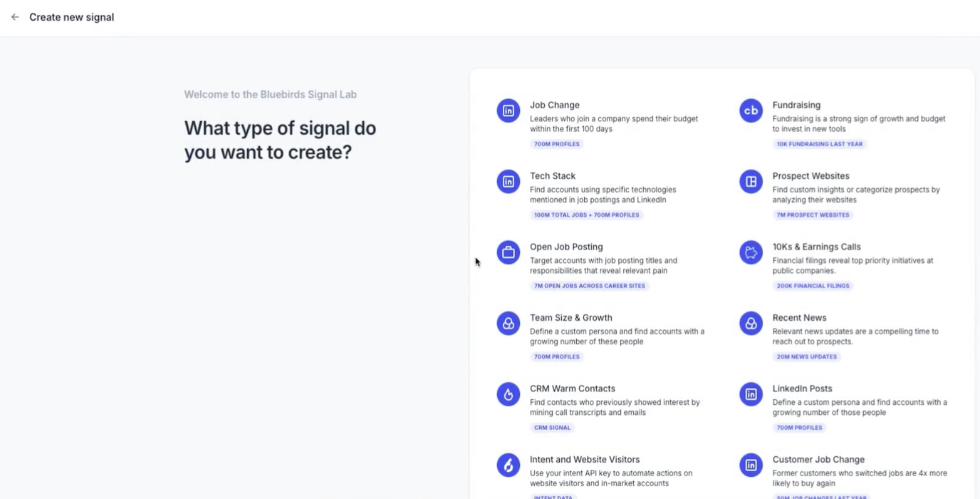Click the Prospect Websites layout icon
The width and height of the screenshot is (980, 499).
pyautogui.click(x=751, y=182)
